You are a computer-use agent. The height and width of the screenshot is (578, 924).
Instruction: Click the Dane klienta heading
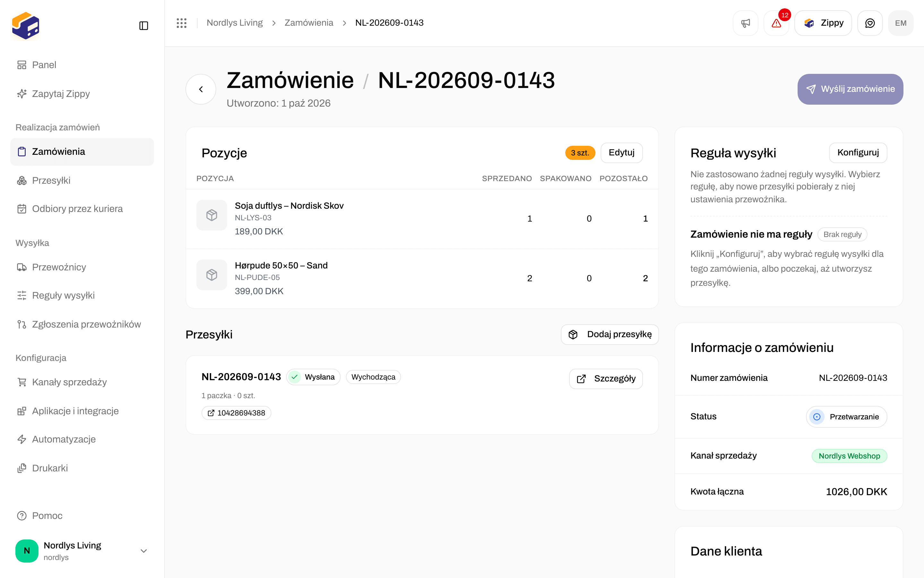pyautogui.click(x=726, y=551)
